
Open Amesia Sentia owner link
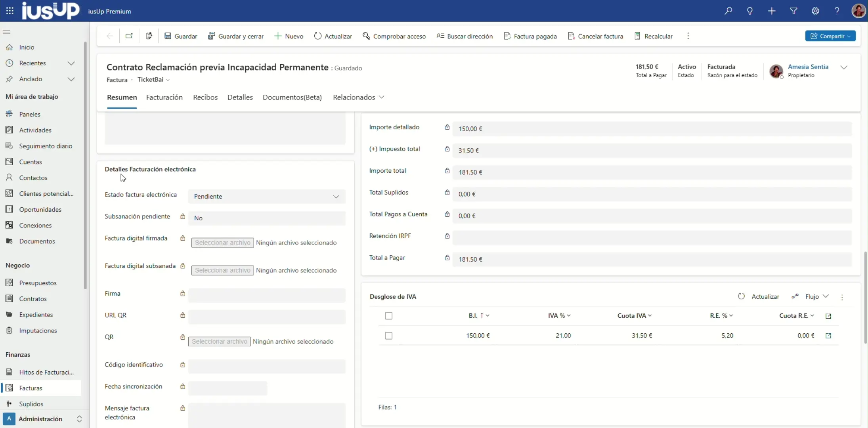click(808, 67)
